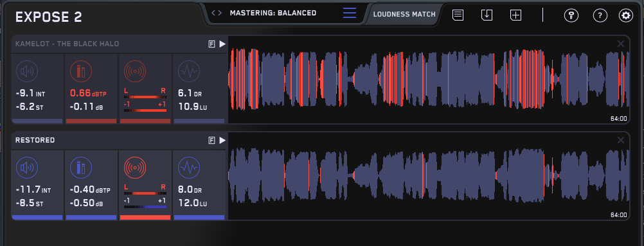Click the Restored track stereo field icon
Viewport: 644px width, 246px height.
click(135, 168)
